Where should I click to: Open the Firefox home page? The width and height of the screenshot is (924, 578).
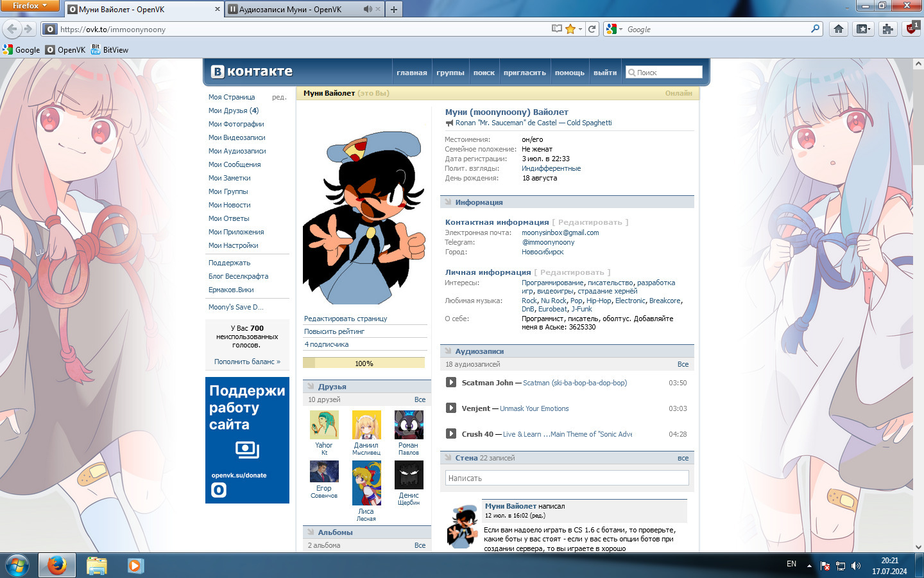(x=839, y=29)
